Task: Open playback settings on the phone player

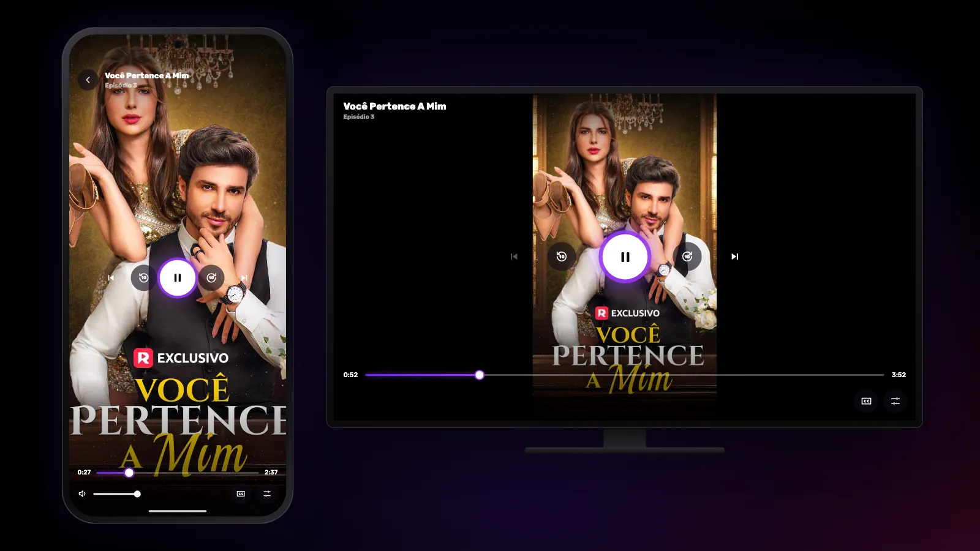Action: pyautogui.click(x=267, y=494)
